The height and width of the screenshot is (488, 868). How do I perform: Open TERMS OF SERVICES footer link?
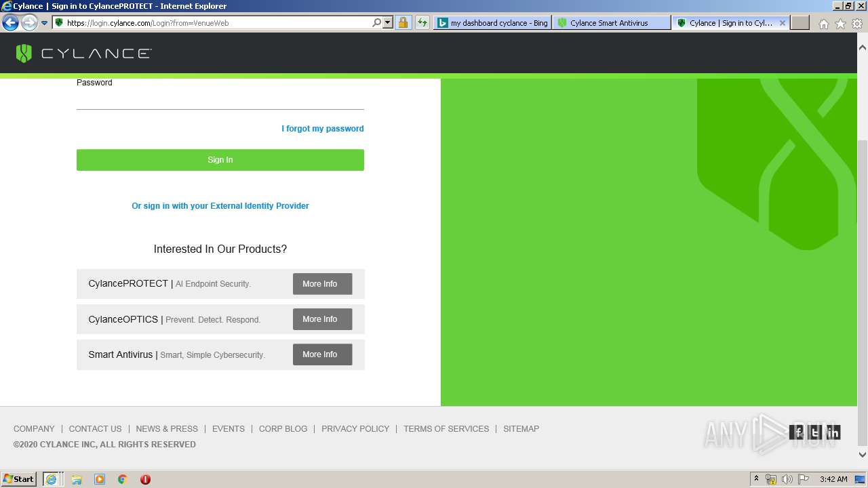pos(446,429)
